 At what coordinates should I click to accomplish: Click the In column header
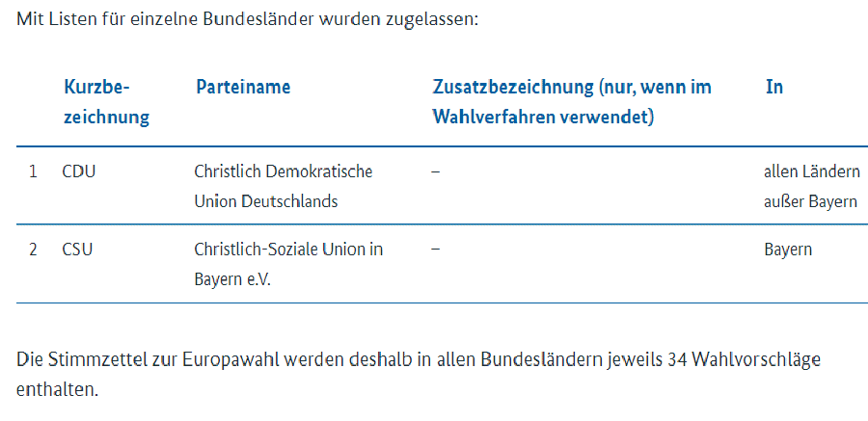pos(773,87)
